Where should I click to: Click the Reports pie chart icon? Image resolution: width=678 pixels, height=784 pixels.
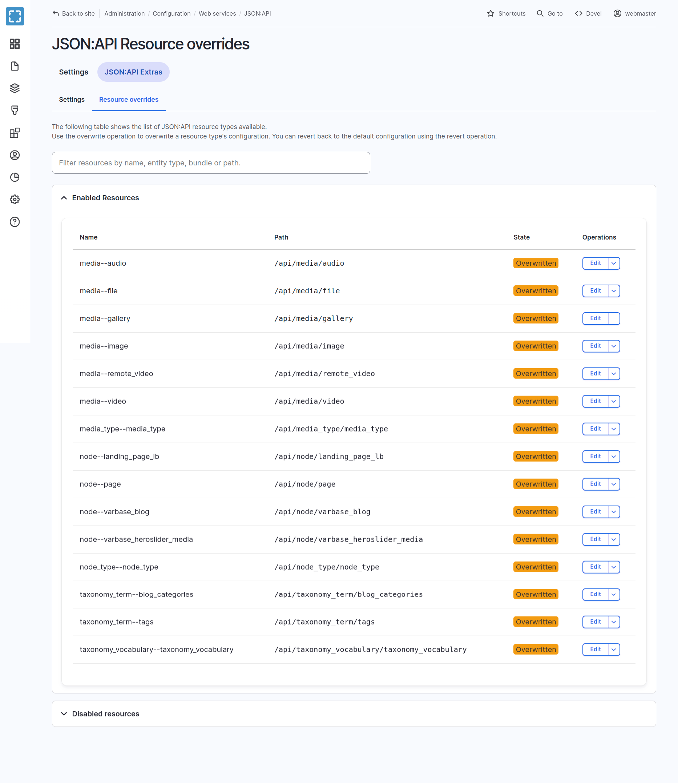click(x=15, y=177)
